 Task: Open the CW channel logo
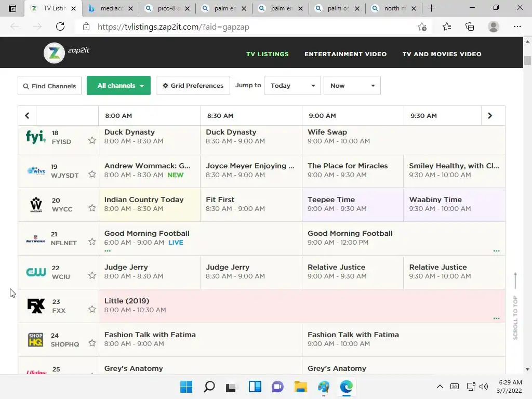36,272
